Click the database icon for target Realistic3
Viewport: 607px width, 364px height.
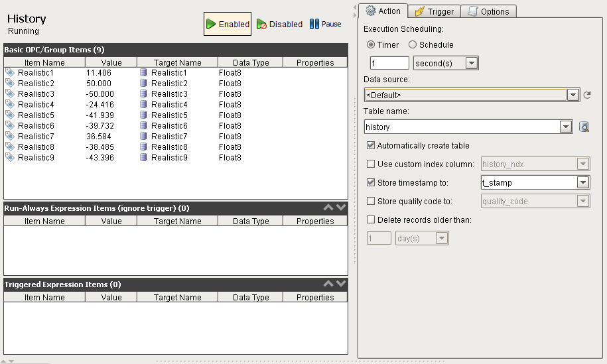(143, 93)
